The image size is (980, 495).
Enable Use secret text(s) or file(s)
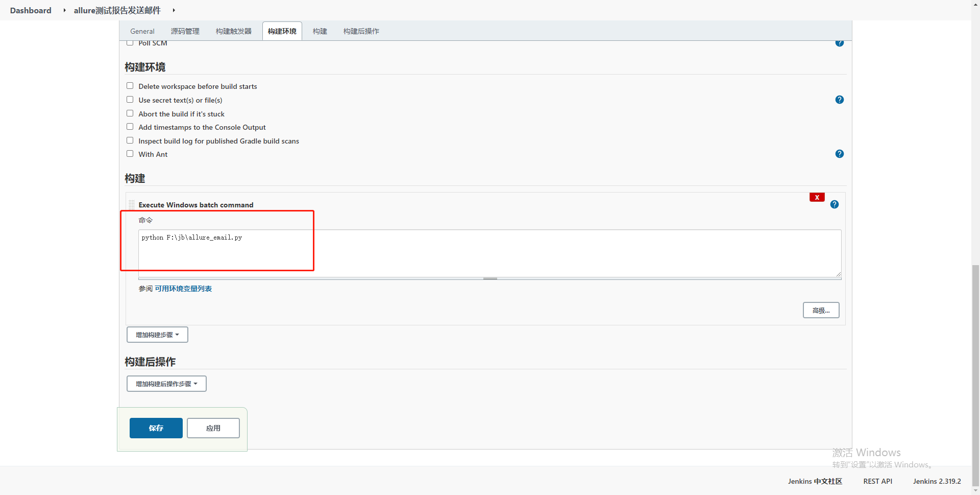[x=130, y=100]
